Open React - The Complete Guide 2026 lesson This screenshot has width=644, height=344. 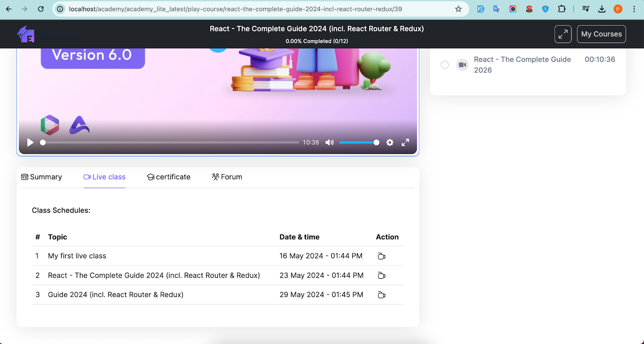[x=522, y=64]
